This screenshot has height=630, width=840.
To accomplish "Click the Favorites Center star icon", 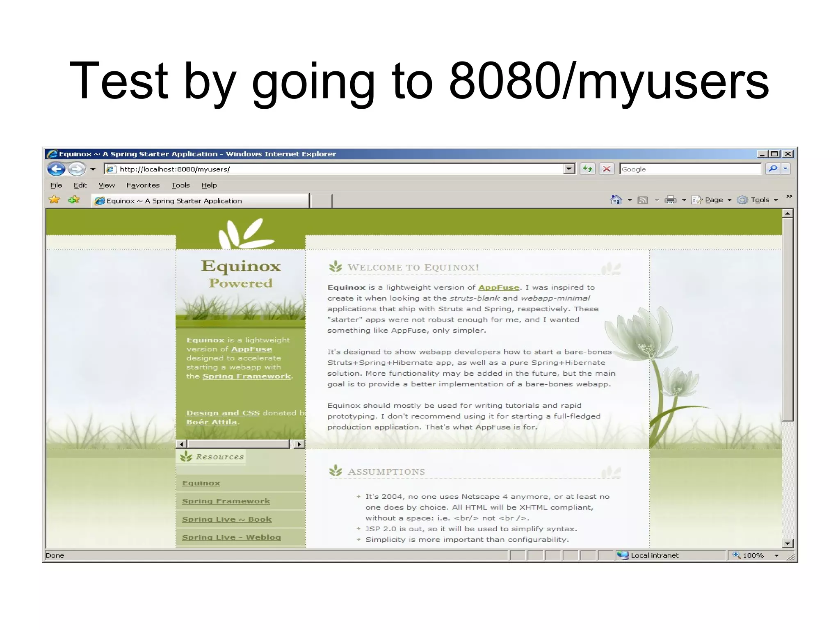I will 54,200.
